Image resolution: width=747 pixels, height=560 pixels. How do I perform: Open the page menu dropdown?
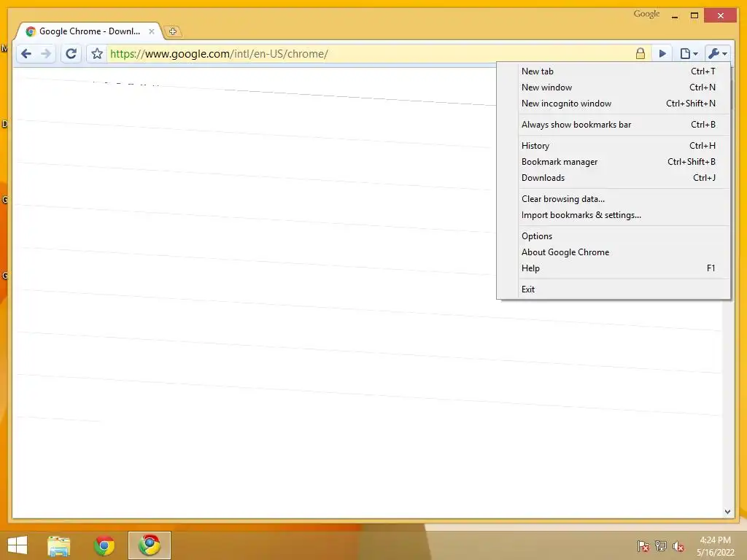[689, 54]
